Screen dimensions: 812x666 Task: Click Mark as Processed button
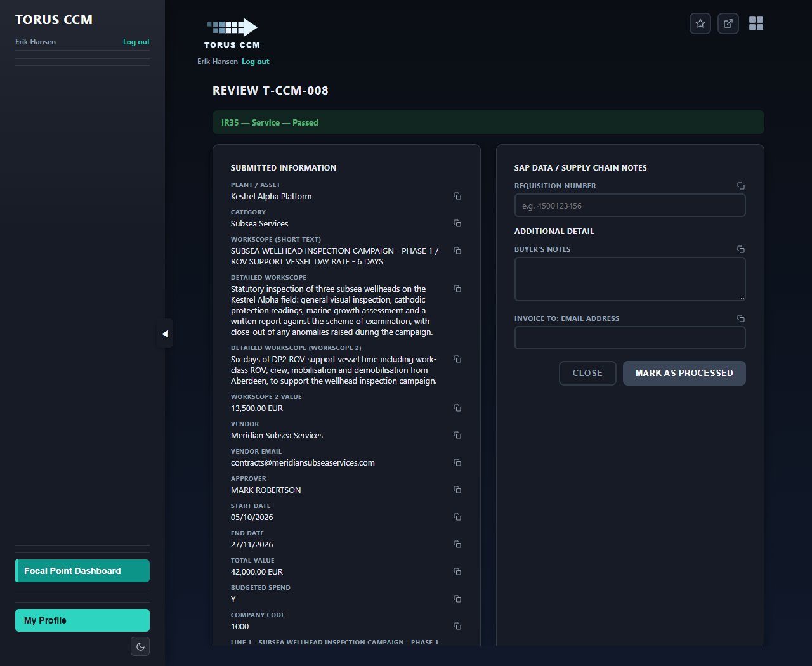[684, 373]
